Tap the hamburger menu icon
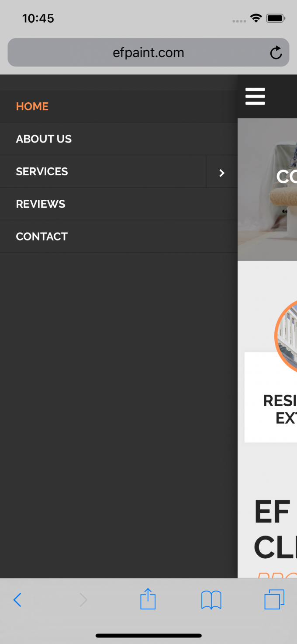The image size is (297, 644). point(255,96)
